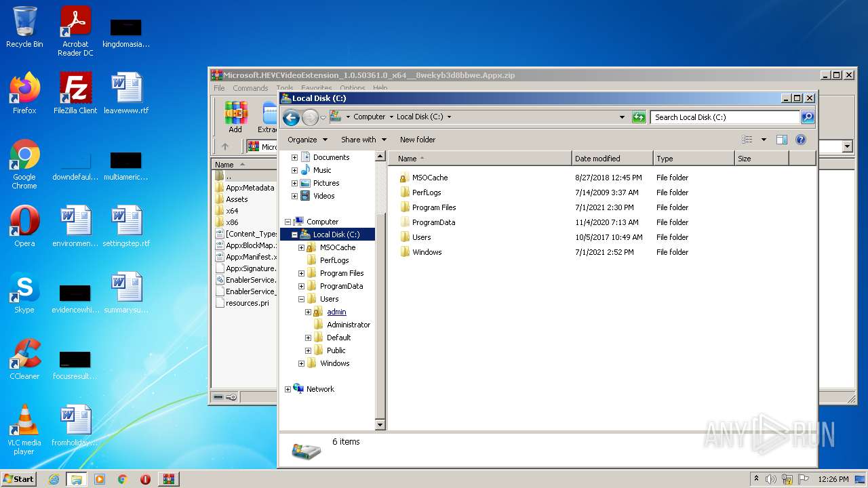Viewport: 868px width, 488px height.
Task: Expand the Documents library node
Action: pyautogui.click(x=294, y=157)
